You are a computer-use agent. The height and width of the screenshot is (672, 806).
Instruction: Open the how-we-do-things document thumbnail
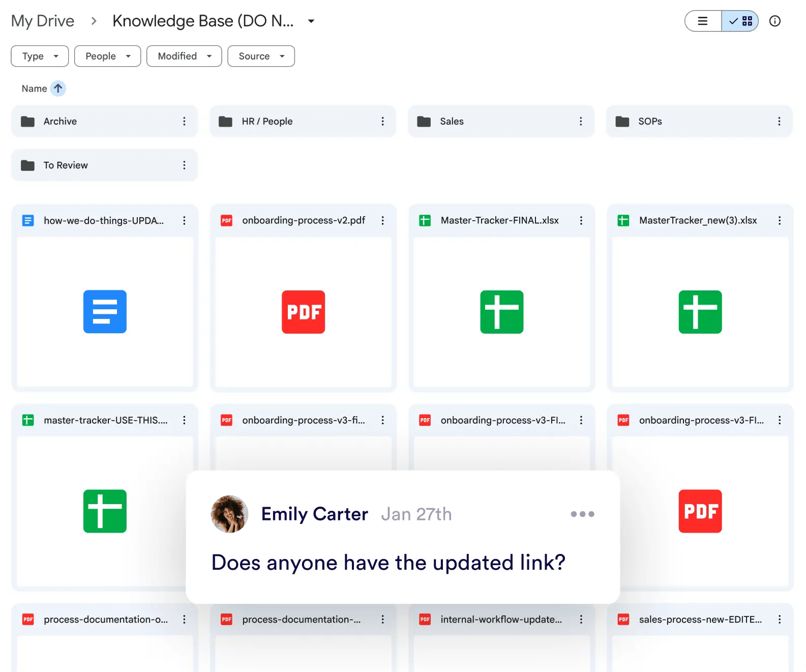tap(105, 312)
